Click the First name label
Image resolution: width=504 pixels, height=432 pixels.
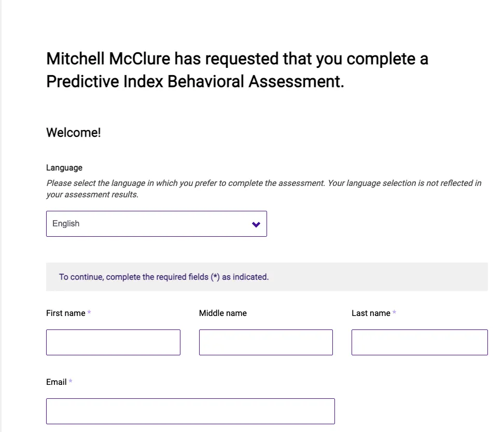point(65,313)
